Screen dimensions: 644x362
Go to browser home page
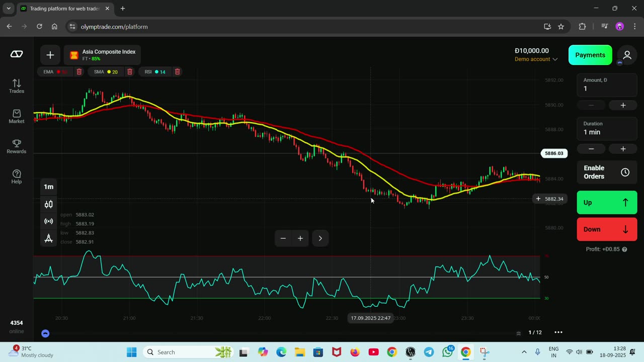54,27
